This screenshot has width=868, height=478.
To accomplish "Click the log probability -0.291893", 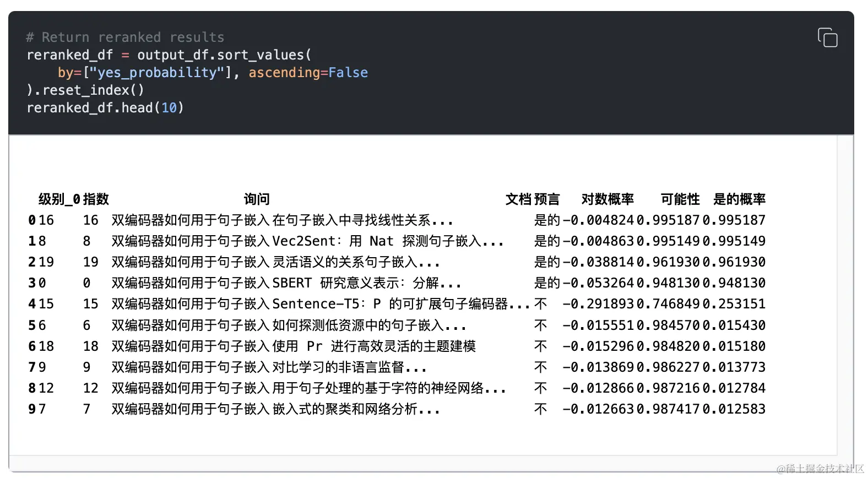I will point(599,304).
